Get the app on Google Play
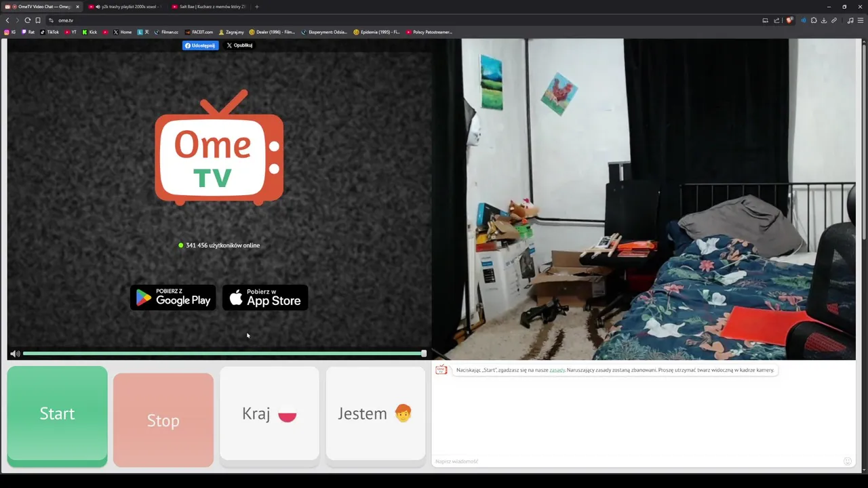Image resolution: width=868 pixels, height=488 pixels. [x=173, y=298]
